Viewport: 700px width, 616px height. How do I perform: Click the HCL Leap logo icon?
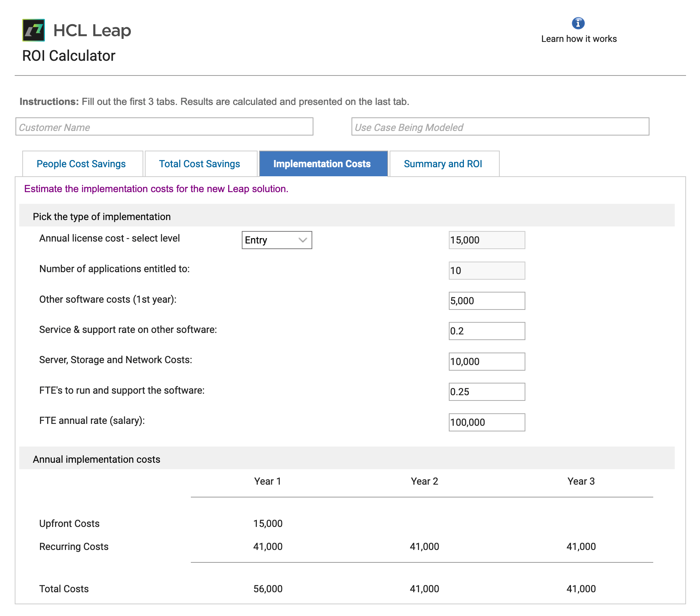pos(34,30)
